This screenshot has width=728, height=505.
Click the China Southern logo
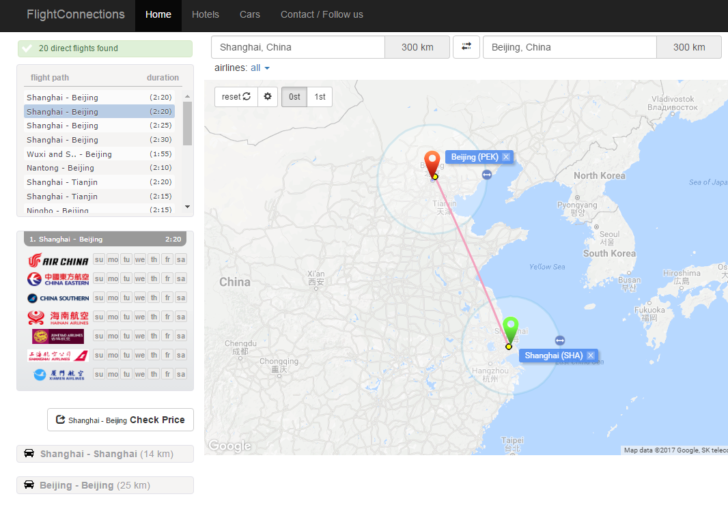point(58,298)
